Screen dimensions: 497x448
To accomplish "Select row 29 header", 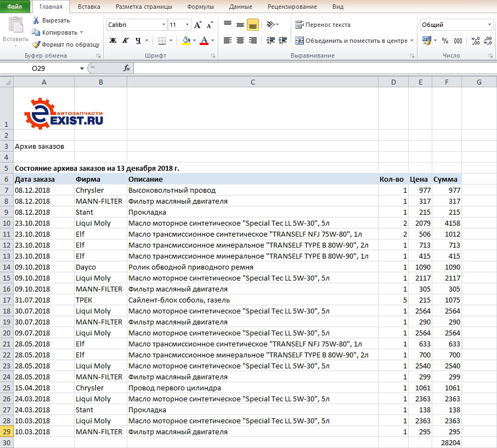I will tap(7, 432).
